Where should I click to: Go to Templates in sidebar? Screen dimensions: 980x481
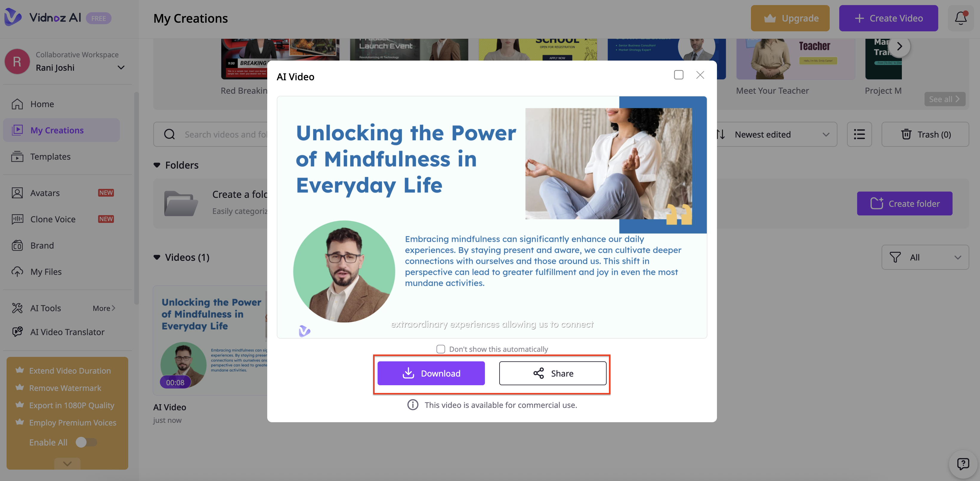[50, 156]
